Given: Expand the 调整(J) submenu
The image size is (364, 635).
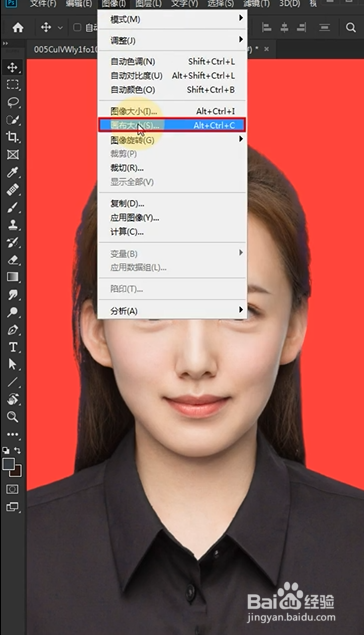Looking at the screenshot, I should pyautogui.click(x=172, y=40).
